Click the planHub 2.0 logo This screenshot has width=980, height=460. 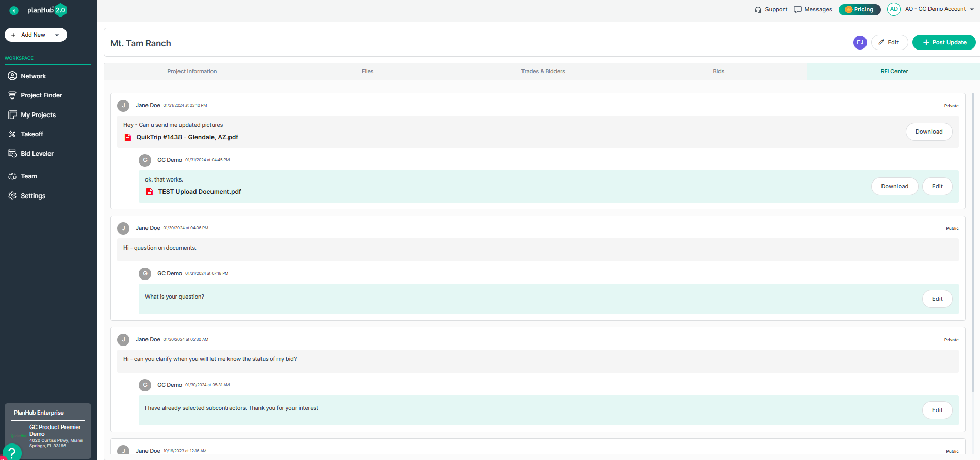coord(47,10)
